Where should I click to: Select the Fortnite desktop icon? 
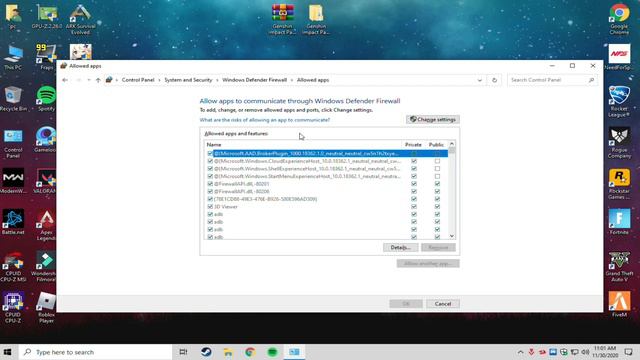click(619, 222)
